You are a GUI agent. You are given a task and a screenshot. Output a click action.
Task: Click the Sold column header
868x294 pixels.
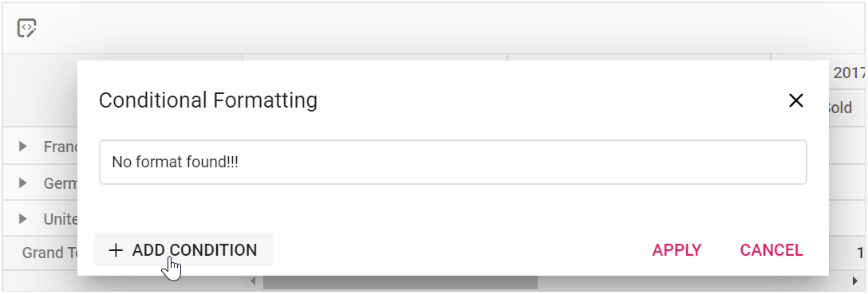(840, 108)
